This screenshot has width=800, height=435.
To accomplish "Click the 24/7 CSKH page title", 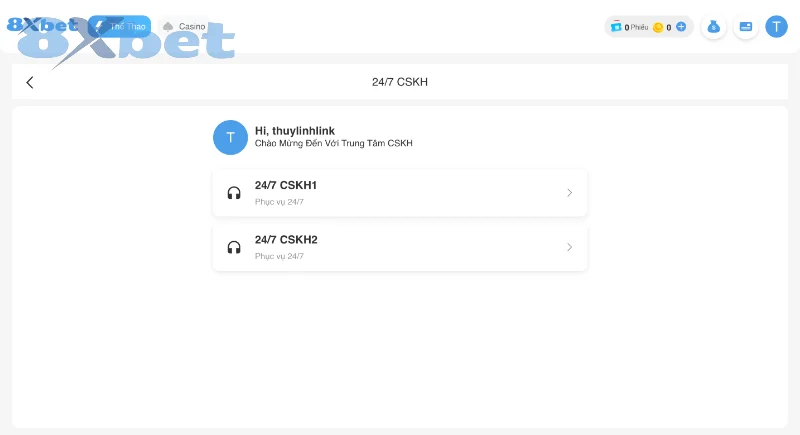I will [x=399, y=82].
